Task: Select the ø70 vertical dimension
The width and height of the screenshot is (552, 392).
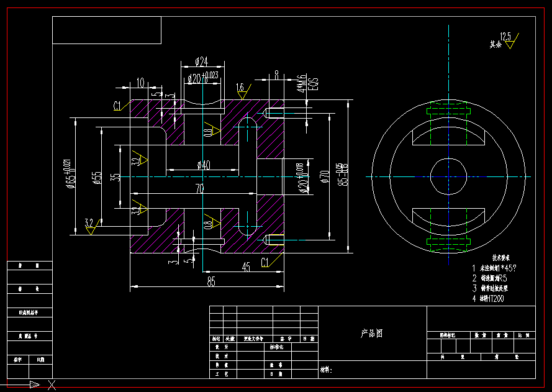Action: coord(324,176)
